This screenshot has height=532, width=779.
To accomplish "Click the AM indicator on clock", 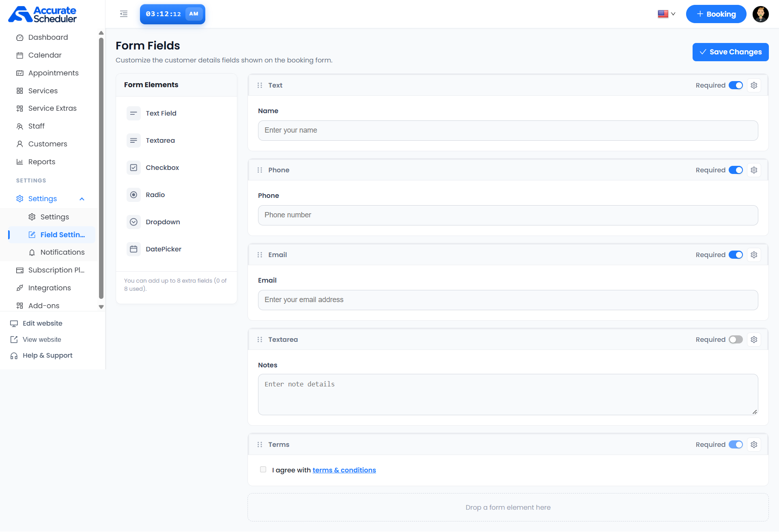I will tap(194, 14).
